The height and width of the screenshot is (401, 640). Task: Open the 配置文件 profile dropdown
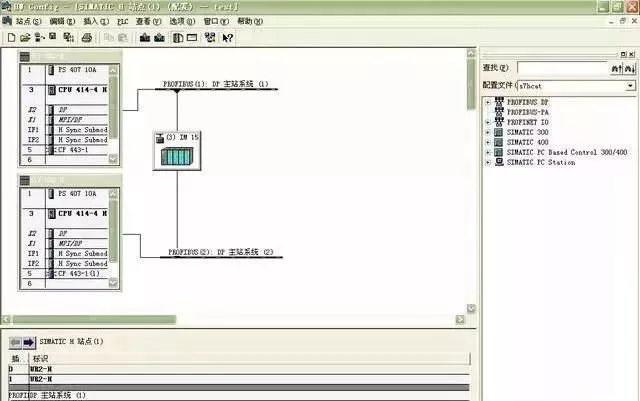click(x=630, y=86)
